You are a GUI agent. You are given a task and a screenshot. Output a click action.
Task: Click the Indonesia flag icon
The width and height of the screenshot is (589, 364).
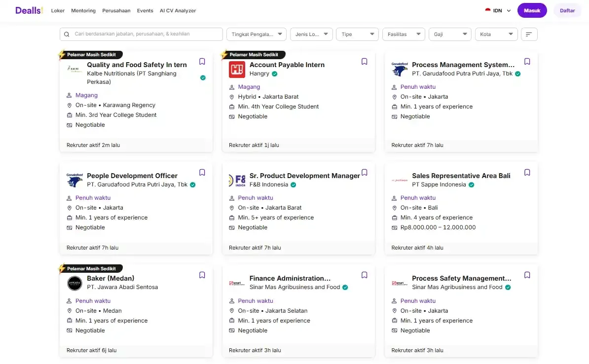[x=487, y=10]
